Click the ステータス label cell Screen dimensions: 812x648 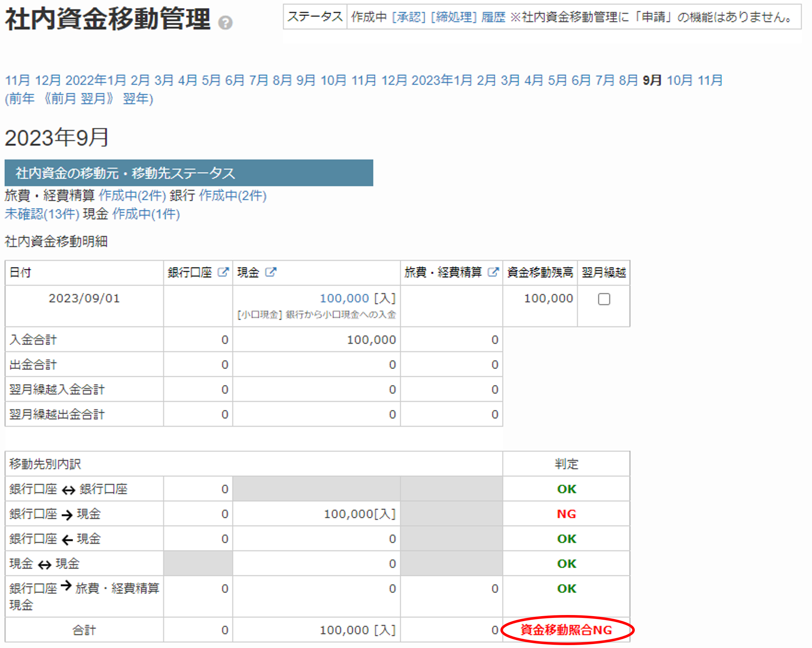(315, 17)
